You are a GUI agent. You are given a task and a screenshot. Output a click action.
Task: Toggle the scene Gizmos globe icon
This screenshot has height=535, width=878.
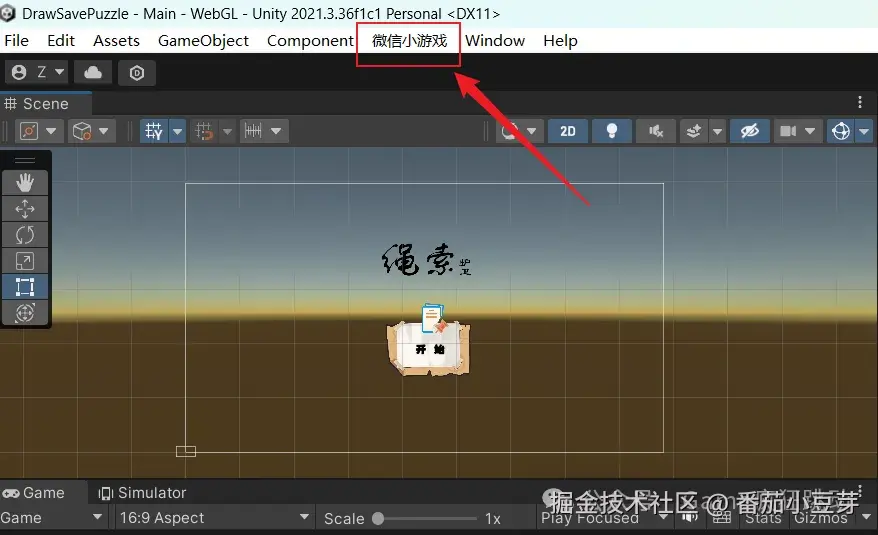[841, 131]
